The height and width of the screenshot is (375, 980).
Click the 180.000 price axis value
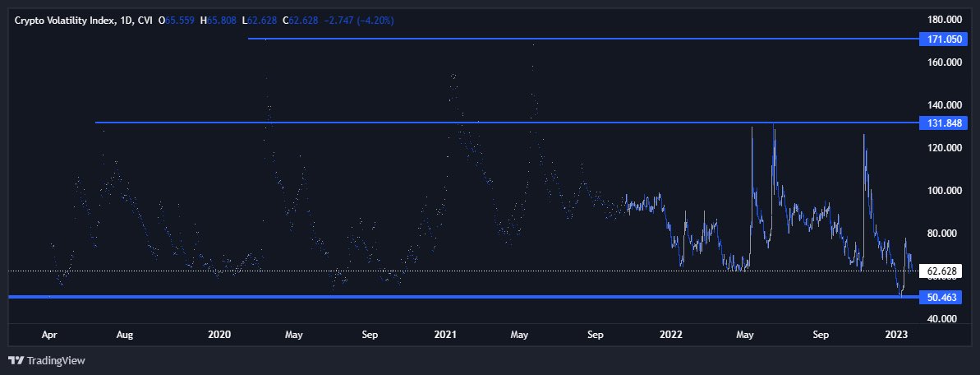click(945, 20)
